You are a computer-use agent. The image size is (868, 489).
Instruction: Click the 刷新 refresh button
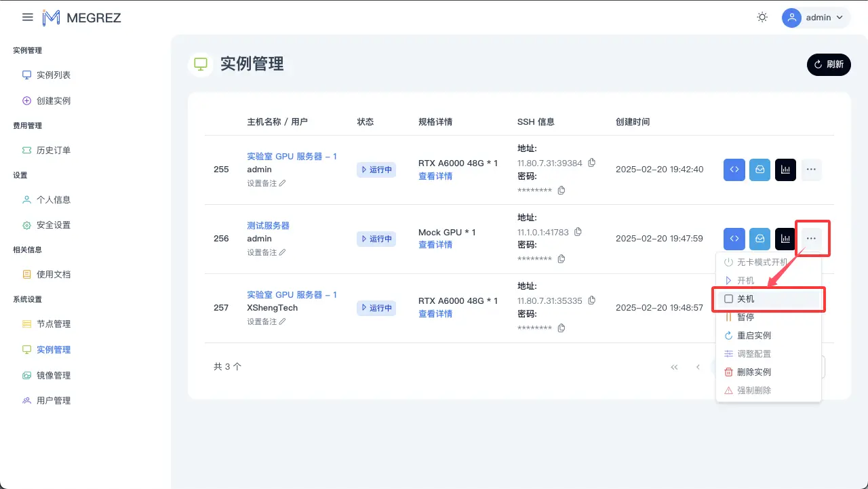click(829, 64)
